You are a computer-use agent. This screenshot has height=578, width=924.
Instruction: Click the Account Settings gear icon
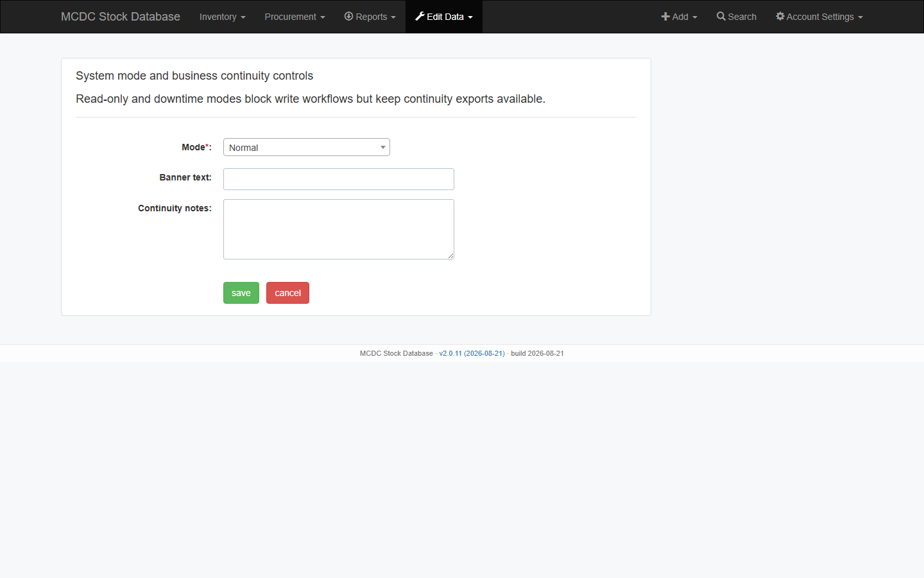tap(780, 16)
